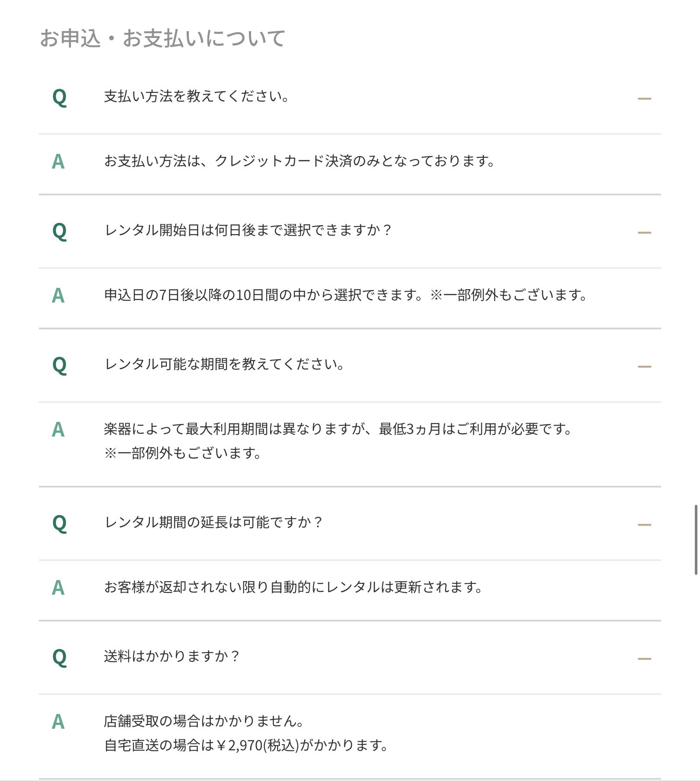Click the Q icon beside レンタル期間の延長 question
700x781 pixels.
point(59,523)
